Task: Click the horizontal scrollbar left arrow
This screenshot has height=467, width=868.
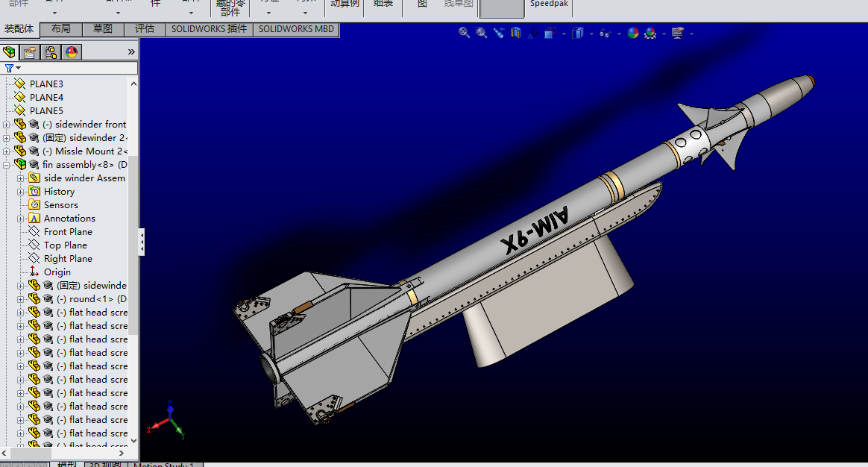Action: [4, 453]
